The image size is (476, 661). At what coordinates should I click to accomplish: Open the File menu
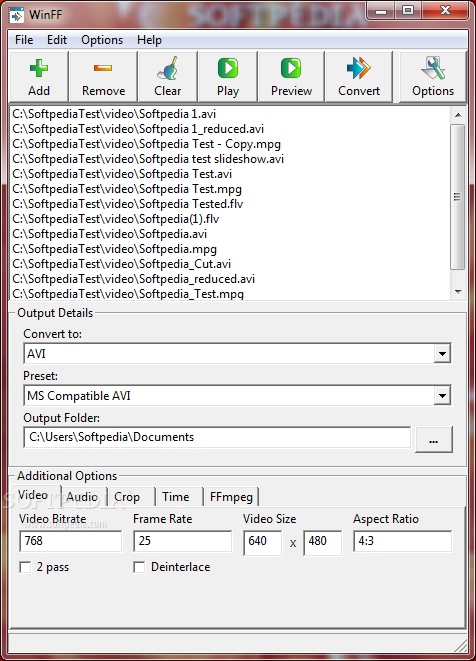24,40
